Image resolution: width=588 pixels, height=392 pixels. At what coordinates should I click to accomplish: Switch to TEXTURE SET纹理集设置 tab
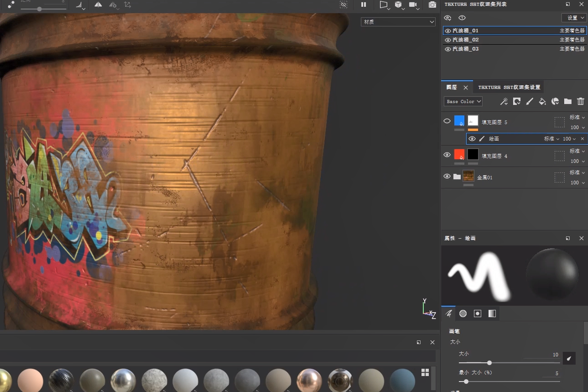click(x=509, y=87)
